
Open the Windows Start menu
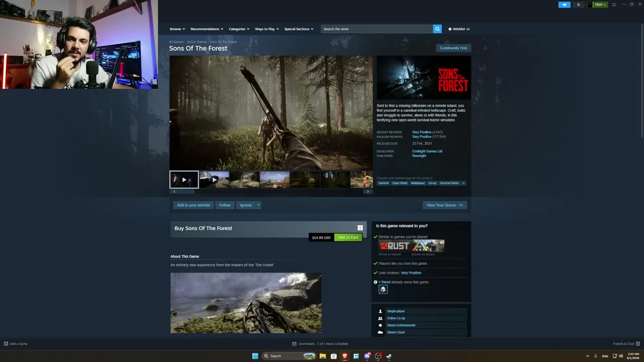pos(255,356)
